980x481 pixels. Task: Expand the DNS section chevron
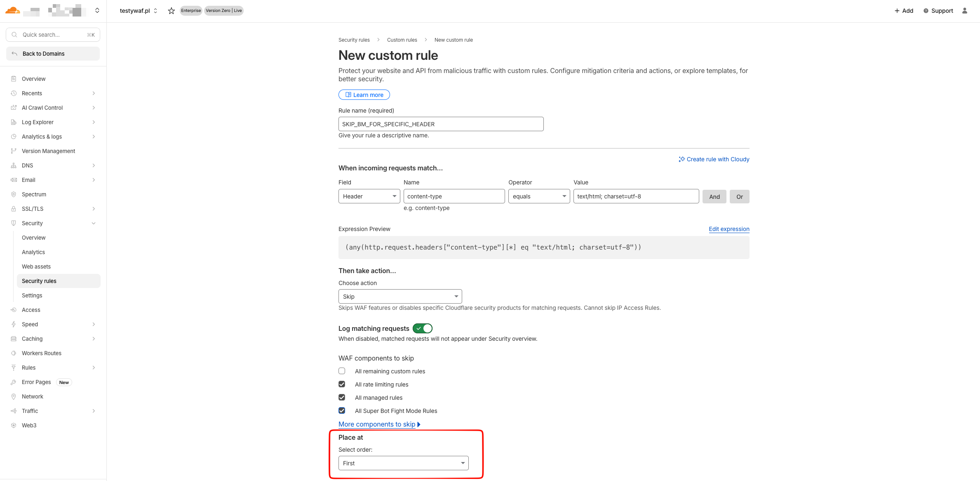(94, 165)
